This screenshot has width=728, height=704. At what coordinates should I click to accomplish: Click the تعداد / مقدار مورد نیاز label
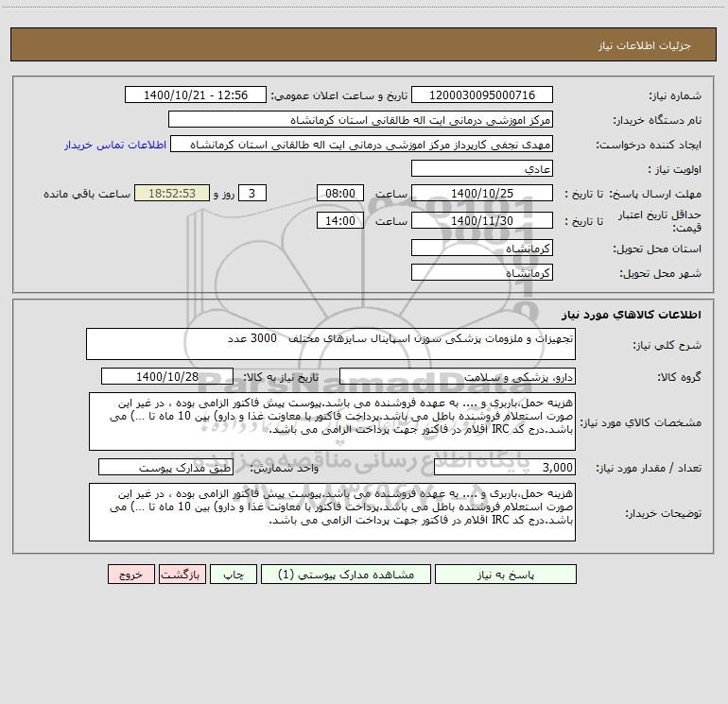click(x=649, y=469)
